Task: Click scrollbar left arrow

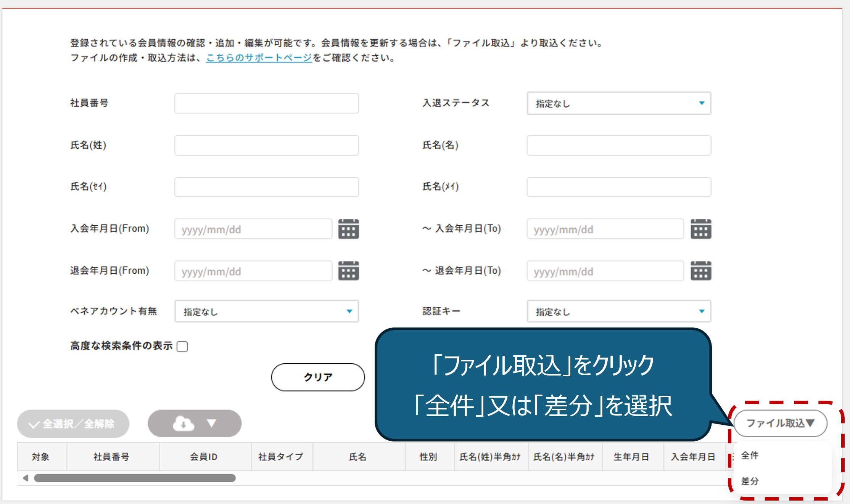Action: pos(26,478)
